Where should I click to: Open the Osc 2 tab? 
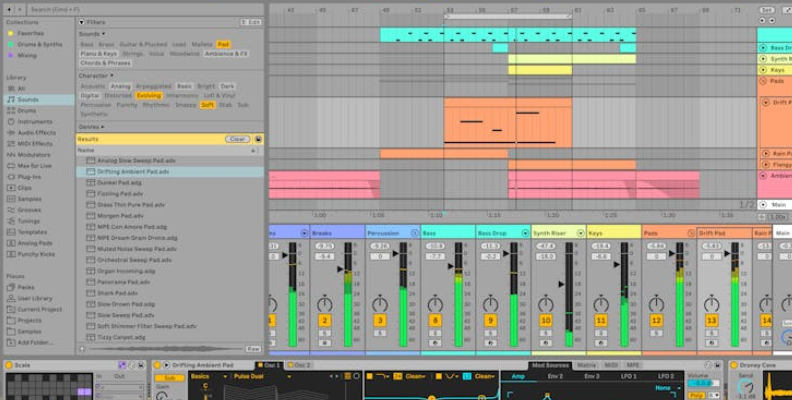click(x=302, y=365)
